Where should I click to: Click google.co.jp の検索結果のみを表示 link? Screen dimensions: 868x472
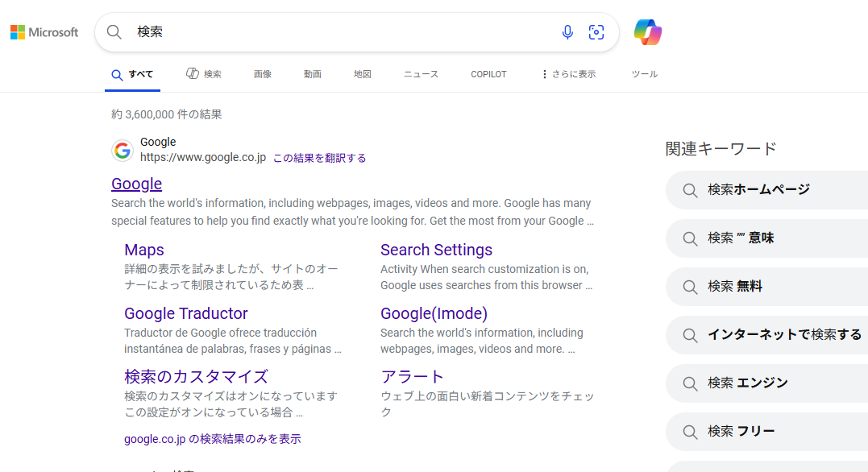pos(213,439)
